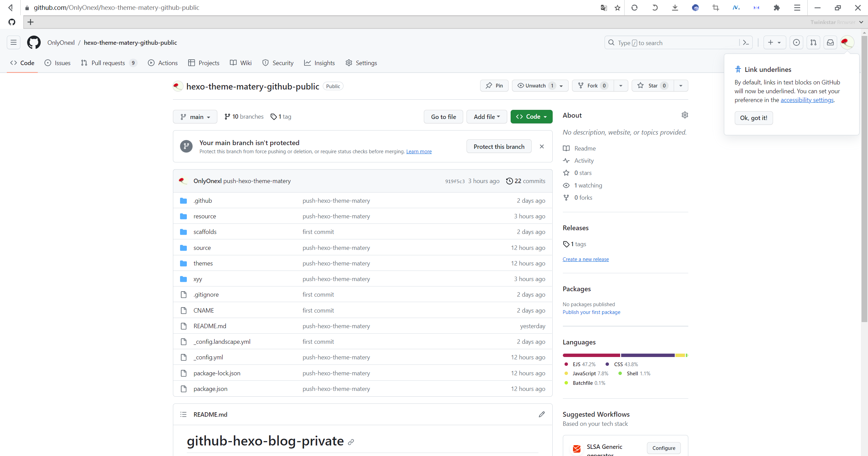Open the browser extensions puzzle icon
868x456 pixels.
[x=777, y=7]
